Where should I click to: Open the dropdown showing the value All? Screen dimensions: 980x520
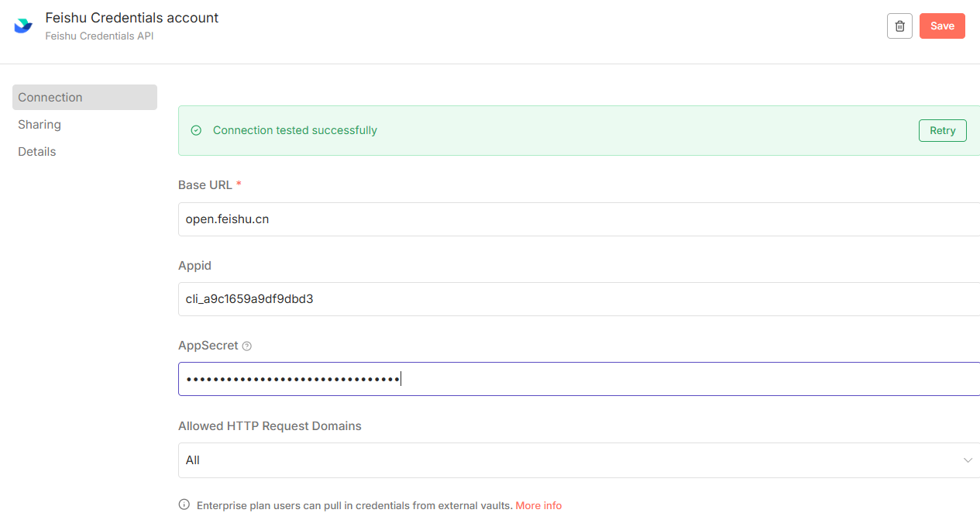[579, 460]
